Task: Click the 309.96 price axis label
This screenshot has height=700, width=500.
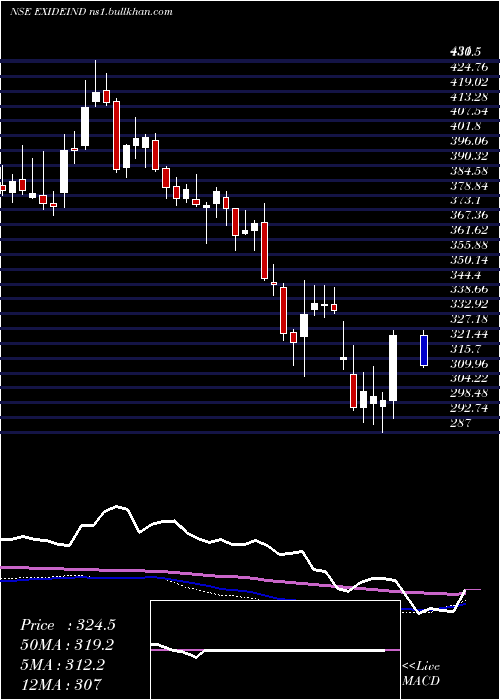Action: tap(469, 363)
